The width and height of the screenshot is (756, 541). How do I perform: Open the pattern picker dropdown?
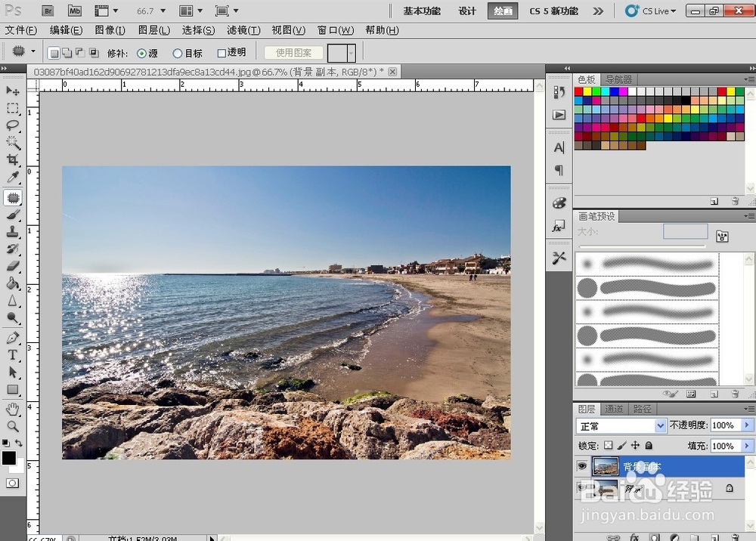(352, 52)
